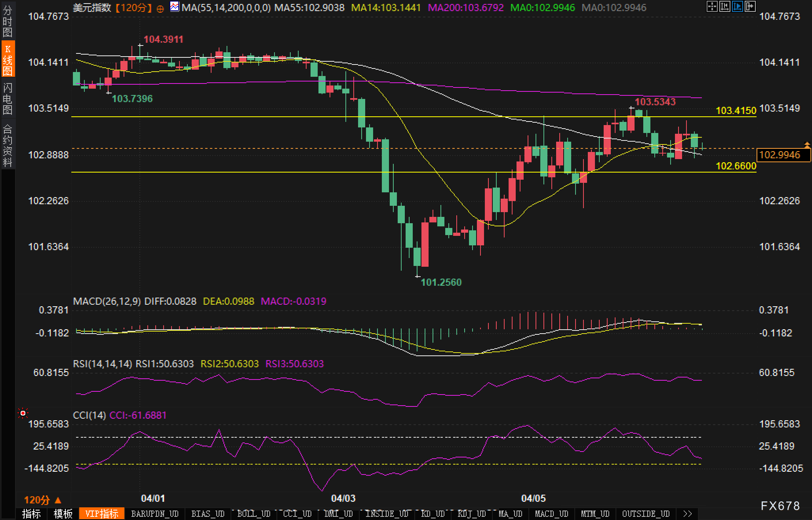
Task: Click the second chart-axis layout icon
Action: point(724,6)
